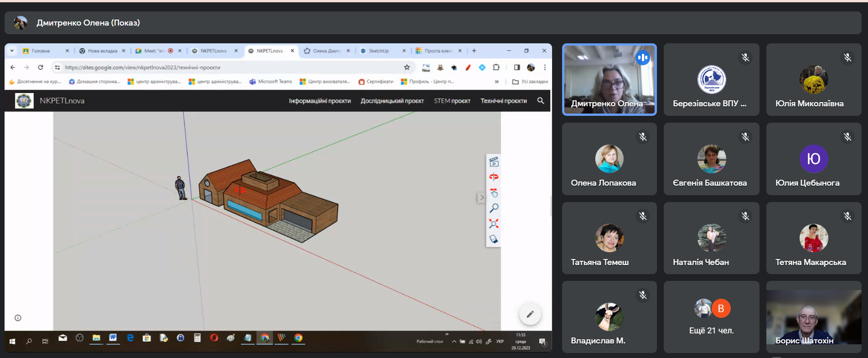Open the Chrome tab search dropdown
Viewport: 868px width, 358px height.
tap(12, 51)
